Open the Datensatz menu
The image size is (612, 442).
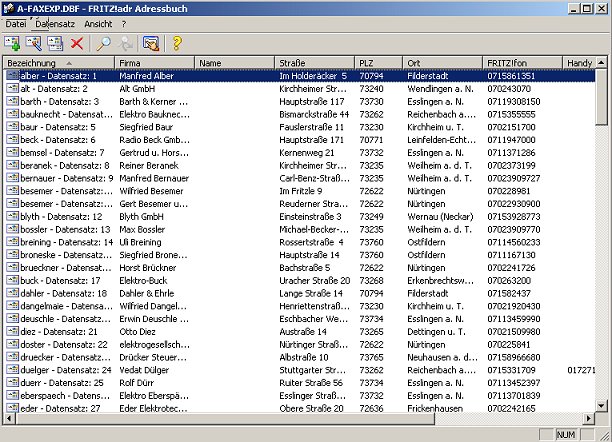(x=55, y=24)
